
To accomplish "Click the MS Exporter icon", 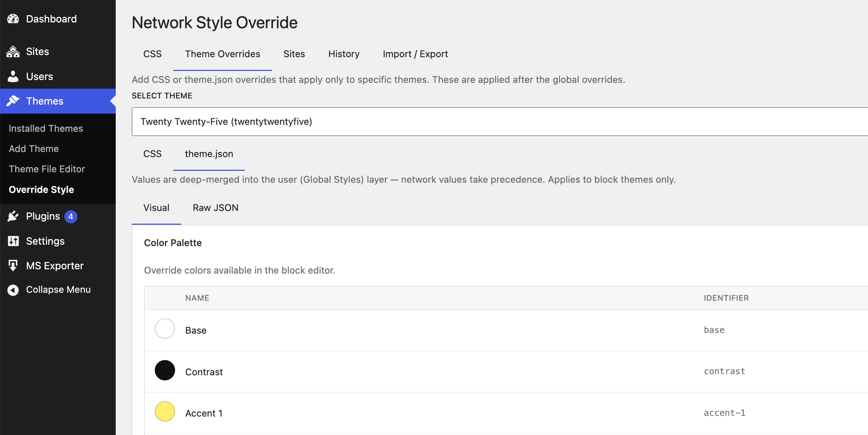I will (x=13, y=266).
